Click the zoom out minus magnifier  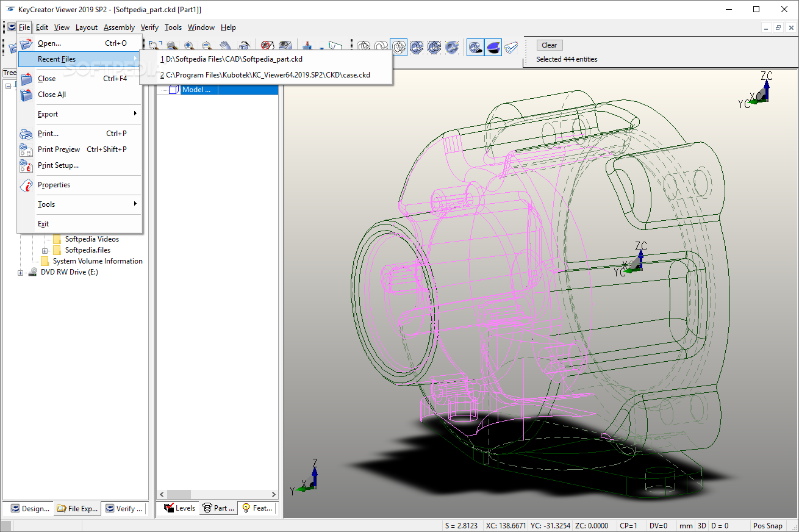[x=207, y=46]
